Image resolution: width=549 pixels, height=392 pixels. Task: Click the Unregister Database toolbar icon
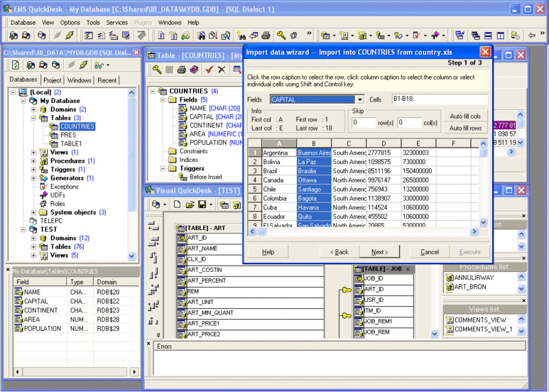pos(26,36)
